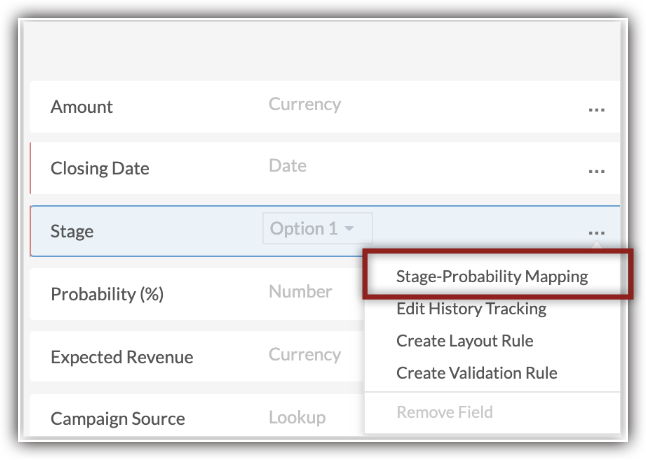Viewport: 646px width, 460px height.
Task: Click the Stage field ellipsis icon
Action: tap(597, 233)
